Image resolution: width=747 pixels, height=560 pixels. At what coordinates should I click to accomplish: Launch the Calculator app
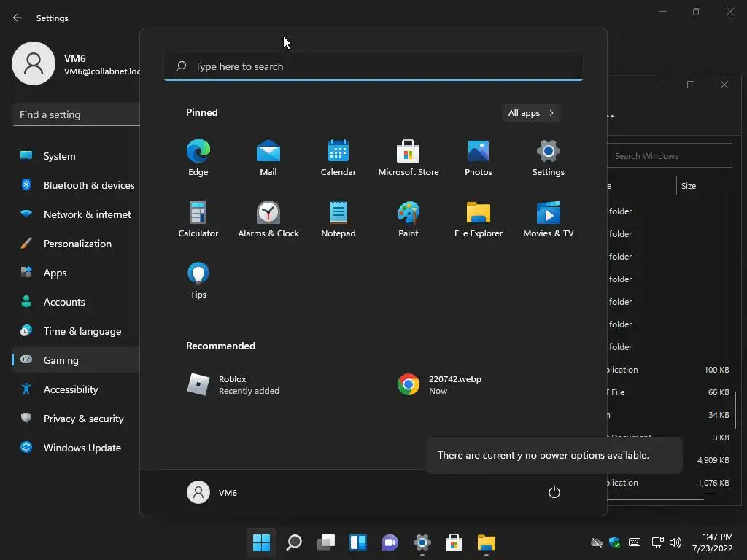(x=198, y=219)
